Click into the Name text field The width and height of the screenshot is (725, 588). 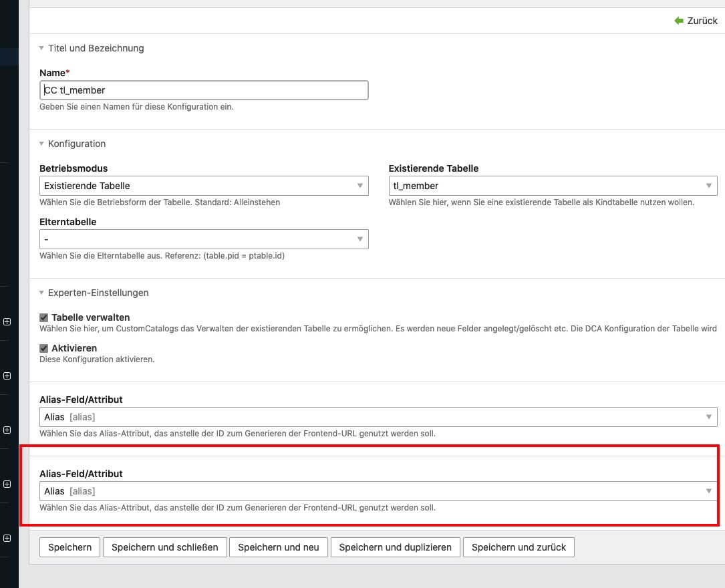[x=204, y=90]
